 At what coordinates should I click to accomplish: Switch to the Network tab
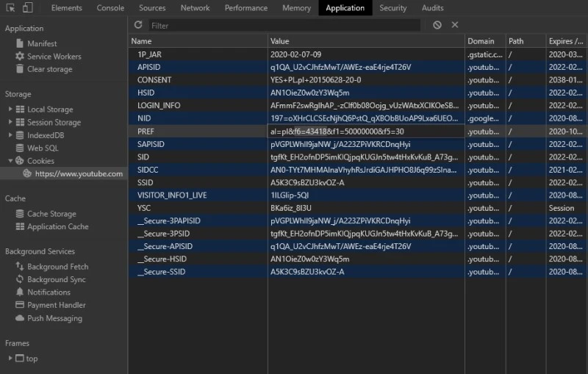pyautogui.click(x=195, y=8)
